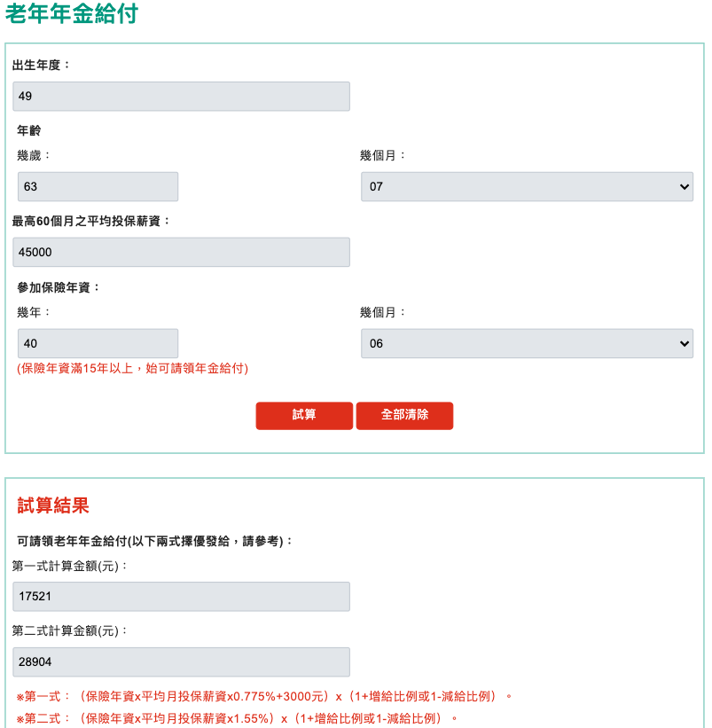712x728 pixels.
Task: Hit the 全部清除 clear-all button
Action: (404, 415)
